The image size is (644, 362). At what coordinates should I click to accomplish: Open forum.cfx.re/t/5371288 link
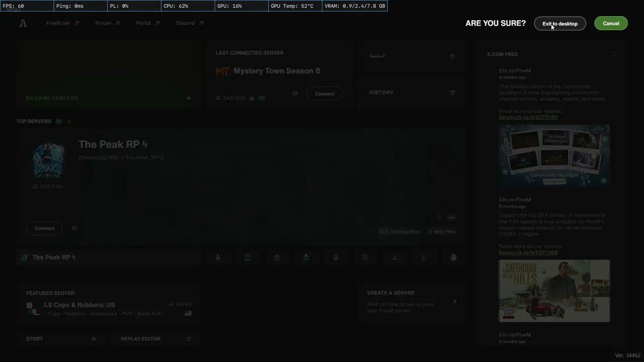tap(528, 252)
